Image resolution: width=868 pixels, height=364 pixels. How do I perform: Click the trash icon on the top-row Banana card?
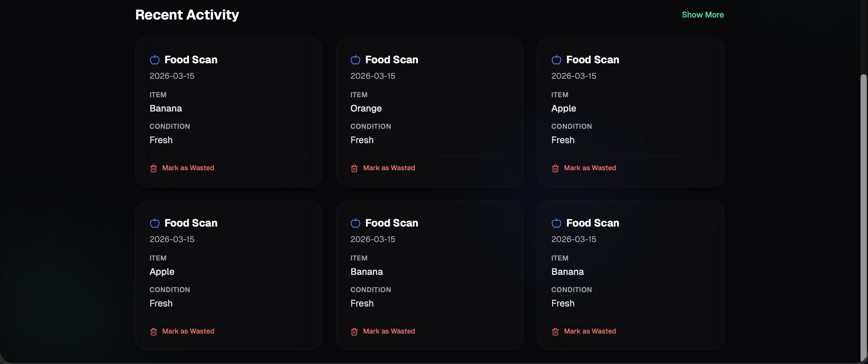click(x=153, y=168)
